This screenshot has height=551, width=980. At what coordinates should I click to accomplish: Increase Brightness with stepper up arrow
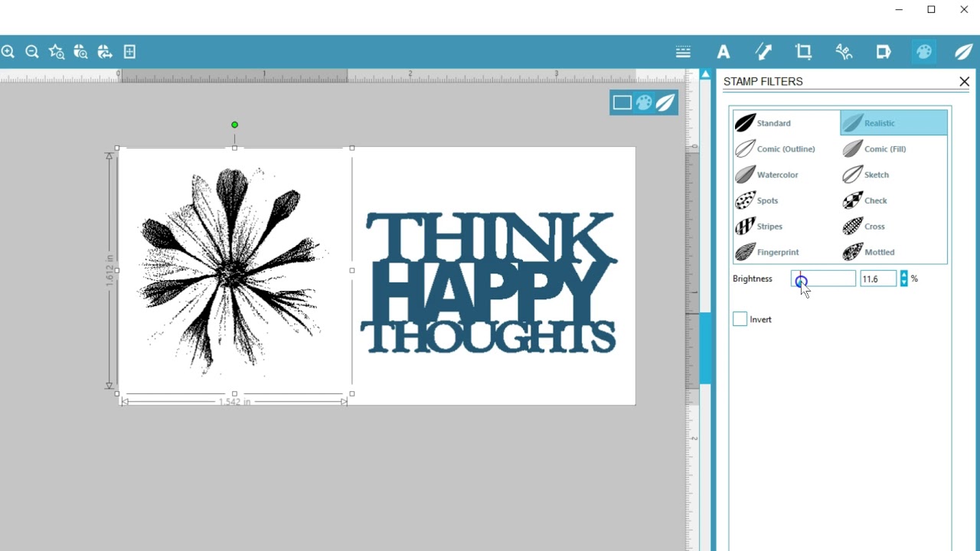point(904,275)
